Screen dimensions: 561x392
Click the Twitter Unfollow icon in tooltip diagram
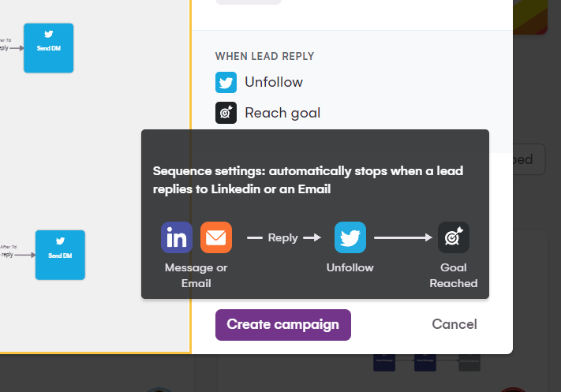click(x=350, y=237)
